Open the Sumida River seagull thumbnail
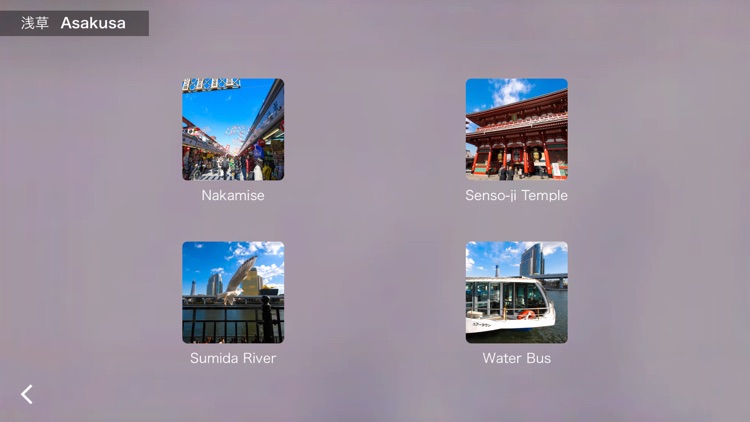The width and height of the screenshot is (750, 422). [x=233, y=292]
